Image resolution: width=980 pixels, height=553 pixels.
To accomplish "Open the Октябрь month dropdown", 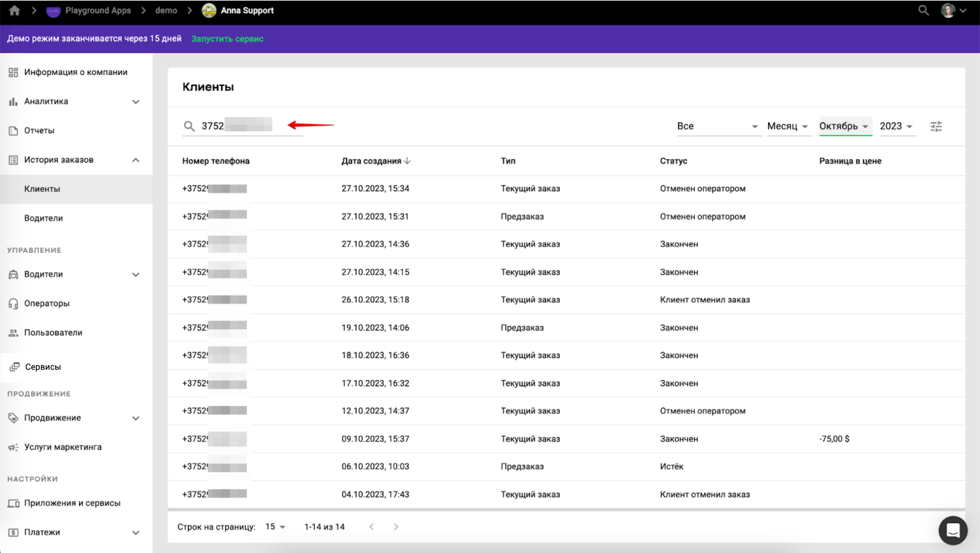I will pos(844,126).
